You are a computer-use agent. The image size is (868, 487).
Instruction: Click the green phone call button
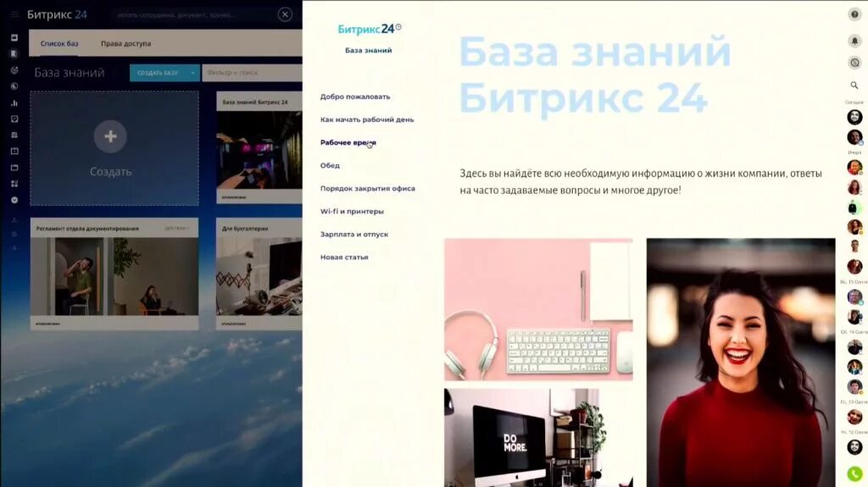tap(854, 473)
